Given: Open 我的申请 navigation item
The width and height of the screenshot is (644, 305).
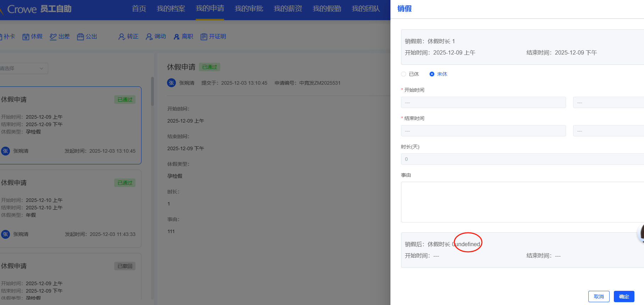Looking at the screenshot, I should tap(210, 9).
